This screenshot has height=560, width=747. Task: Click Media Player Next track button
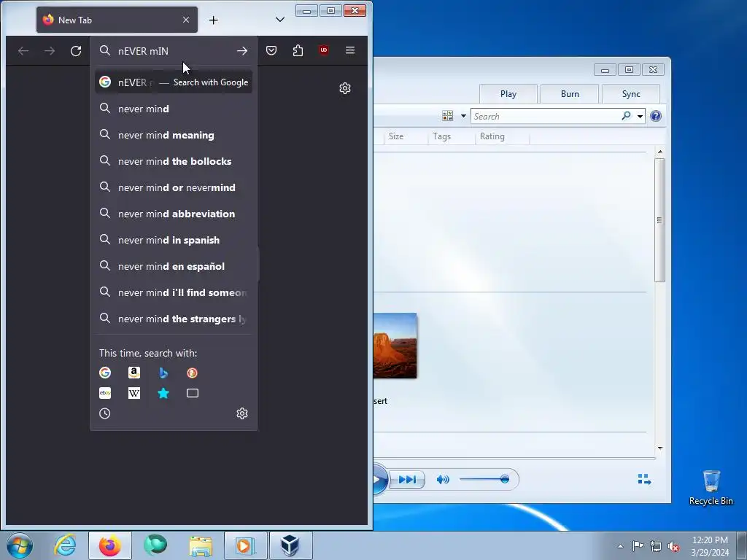coord(407,480)
